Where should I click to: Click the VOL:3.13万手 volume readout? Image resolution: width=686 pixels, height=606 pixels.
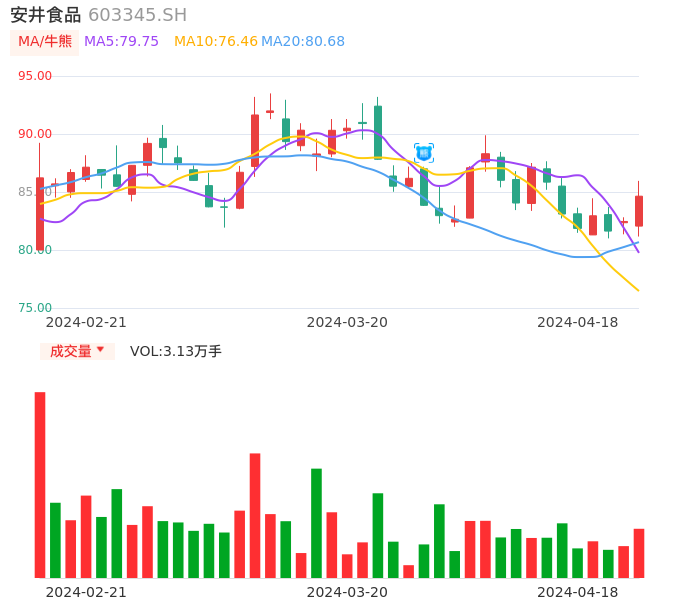coord(176,351)
